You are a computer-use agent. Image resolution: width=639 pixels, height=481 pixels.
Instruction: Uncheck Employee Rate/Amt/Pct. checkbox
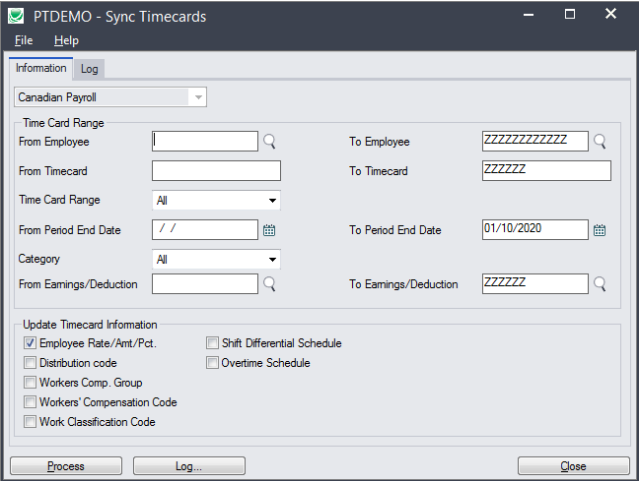[30, 343]
